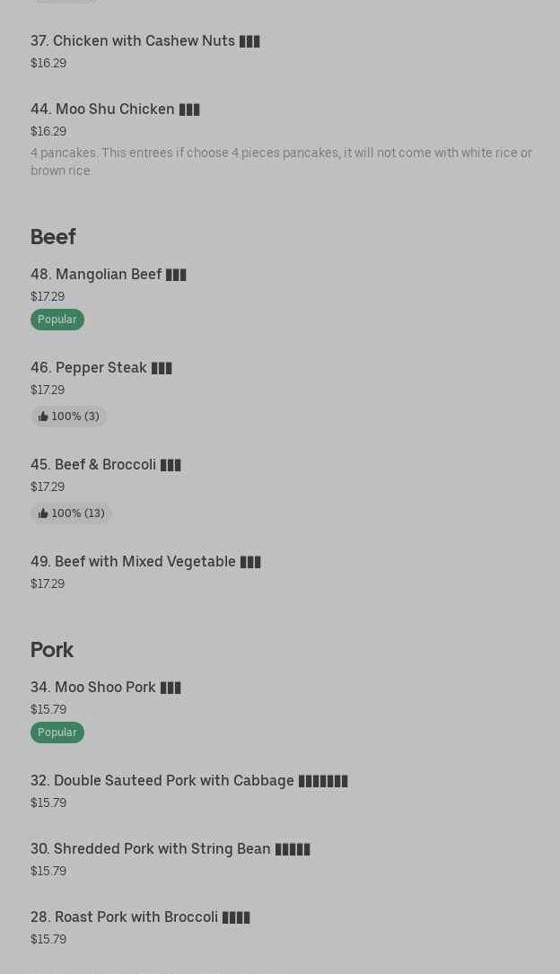Open the Chicken with Cashew Nuts item
This screenshot has height=974, width=560.
(144, 41)
